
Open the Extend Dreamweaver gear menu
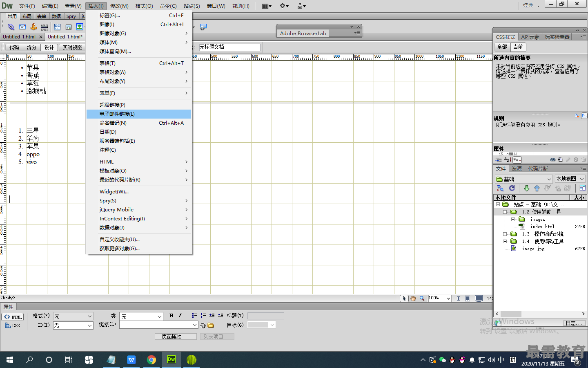click(284, 6)
